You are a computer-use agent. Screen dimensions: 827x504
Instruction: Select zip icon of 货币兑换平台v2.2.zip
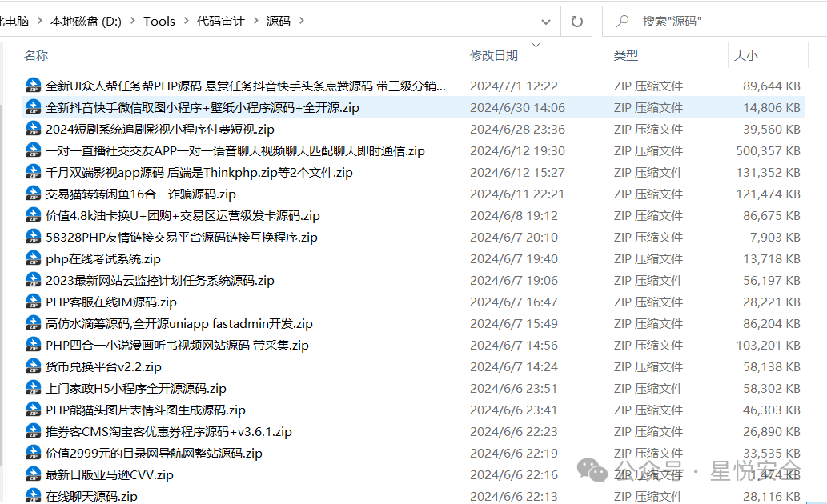click(34, 366)
